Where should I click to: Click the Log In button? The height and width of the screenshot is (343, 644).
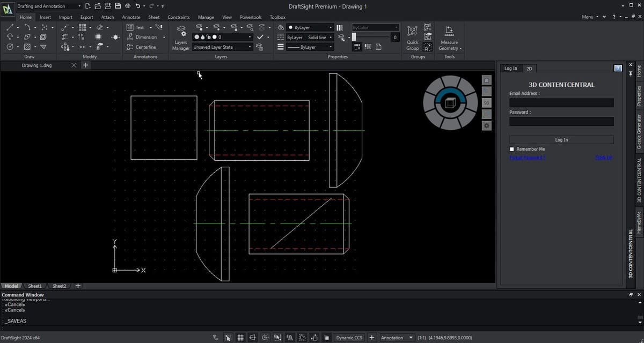561,139
